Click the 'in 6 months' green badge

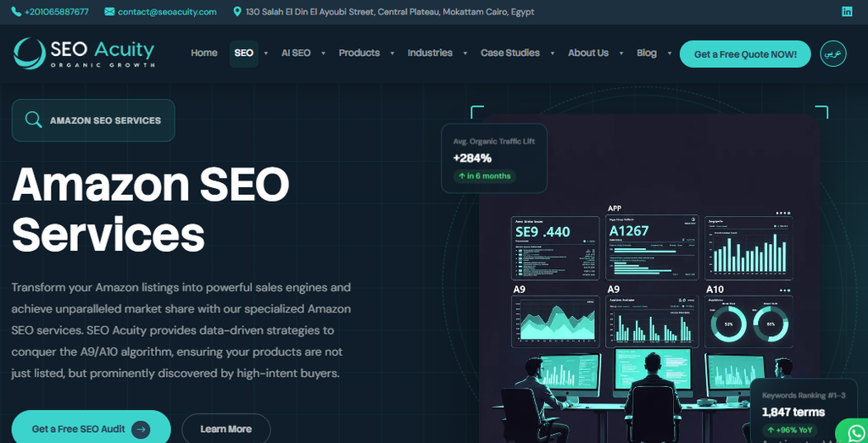484,176
